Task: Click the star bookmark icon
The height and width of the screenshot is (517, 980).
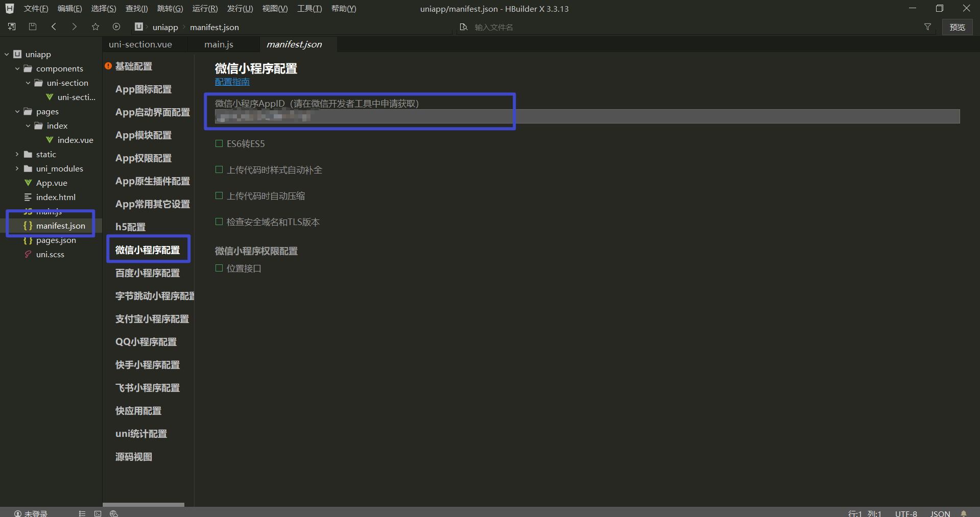Action: (95, 27)
